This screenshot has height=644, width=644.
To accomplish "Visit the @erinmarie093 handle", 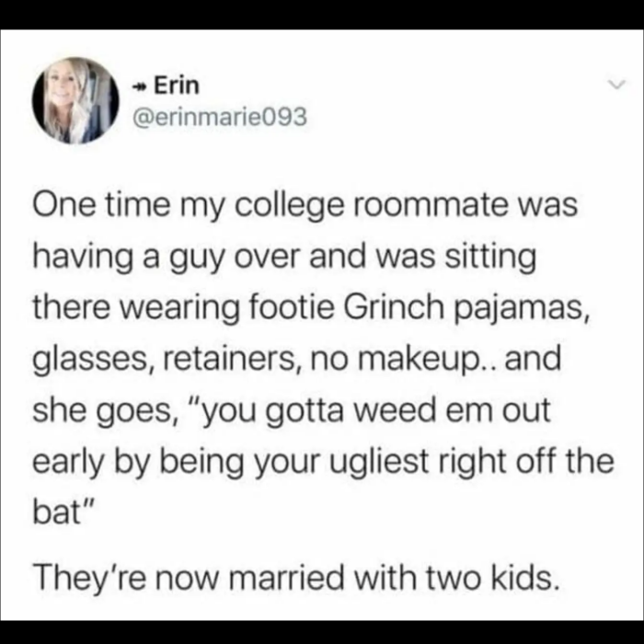I will 220,117.
